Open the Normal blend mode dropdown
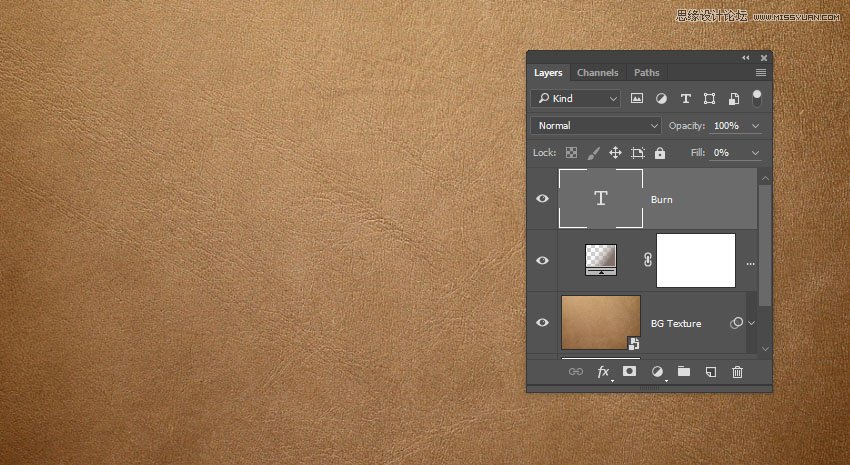Image resolution: width=850 pixels, height=465 pixels. 597,126
